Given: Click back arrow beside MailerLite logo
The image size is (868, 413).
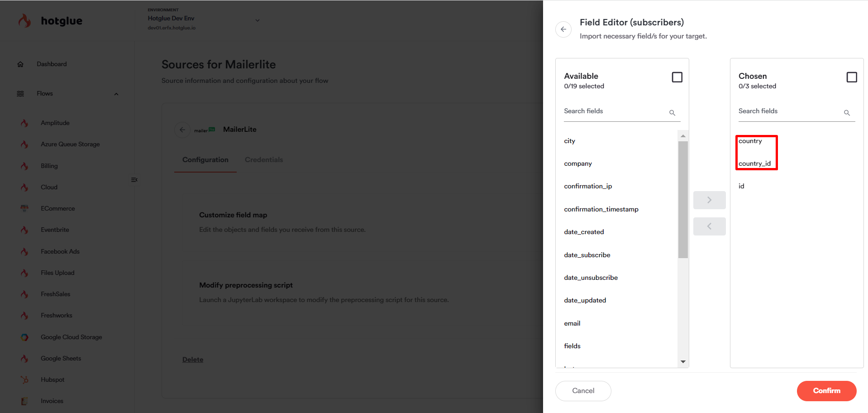Looking at the screenshot, I should point(182,130).
